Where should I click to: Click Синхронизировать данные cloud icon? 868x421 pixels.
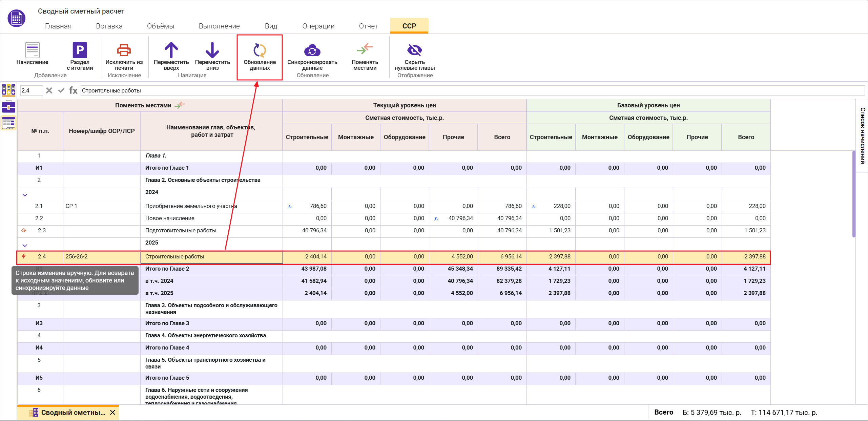[x=312, y=50]
